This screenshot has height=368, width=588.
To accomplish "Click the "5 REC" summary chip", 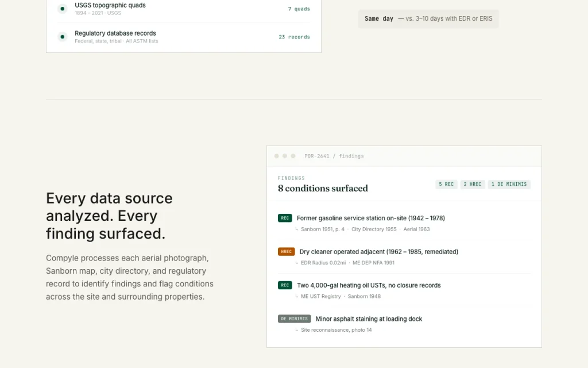I will coord(446,185).
